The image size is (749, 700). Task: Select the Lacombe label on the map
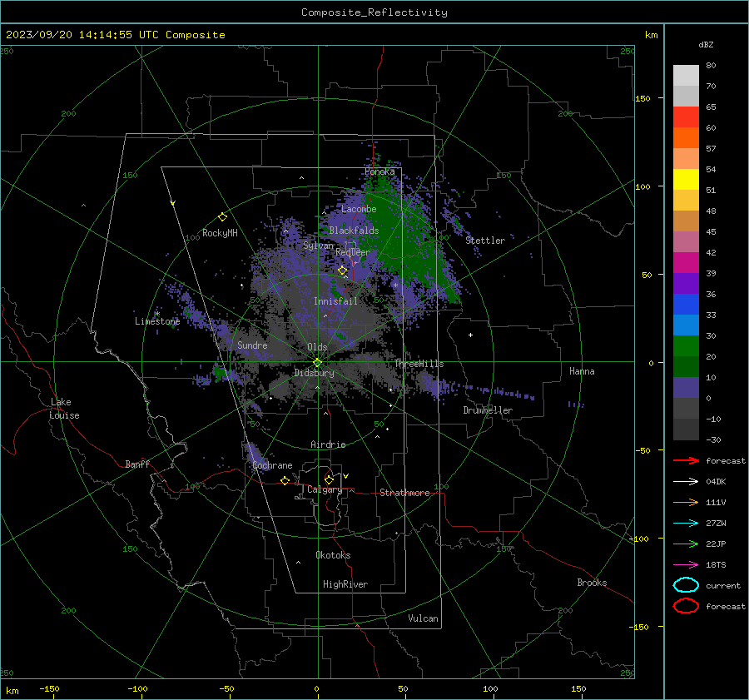click(x=359, y=209)
